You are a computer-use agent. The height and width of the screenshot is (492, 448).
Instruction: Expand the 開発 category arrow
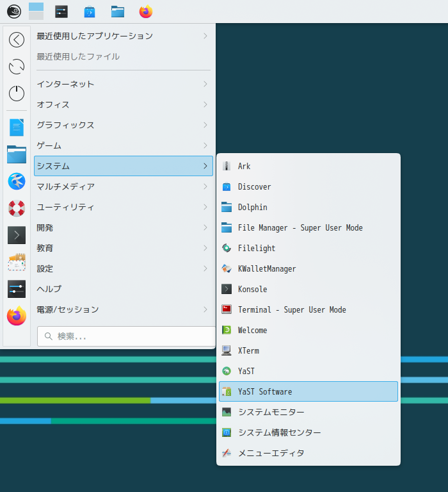point(205,227)
